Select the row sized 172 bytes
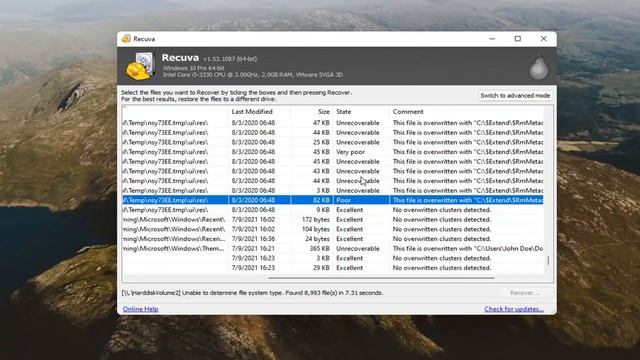Image resolution: width=640 pixels, height=360 pixels. click(333, 220)
